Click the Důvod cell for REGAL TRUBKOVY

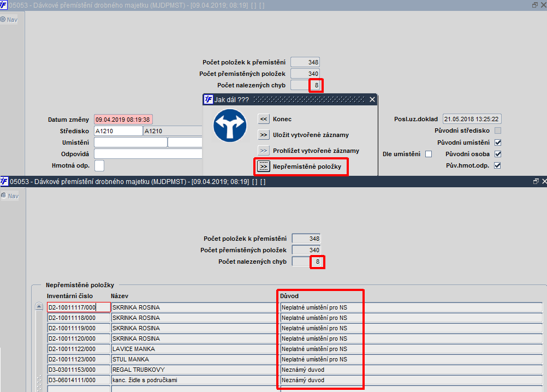click(411, 370)
